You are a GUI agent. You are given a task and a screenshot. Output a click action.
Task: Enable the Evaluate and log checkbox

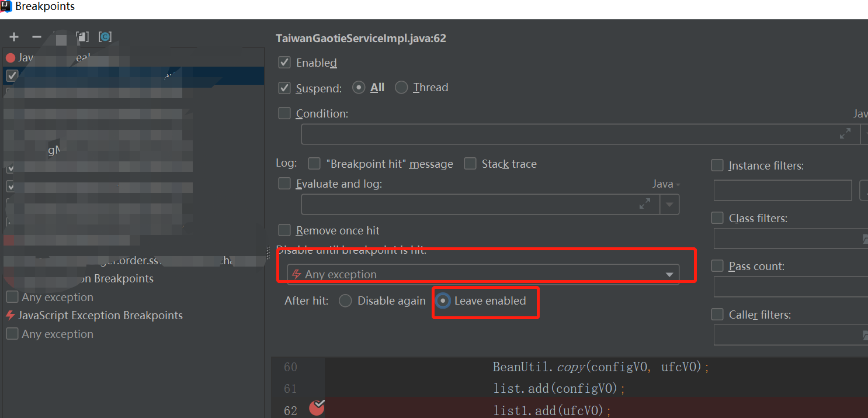[284, 184]
